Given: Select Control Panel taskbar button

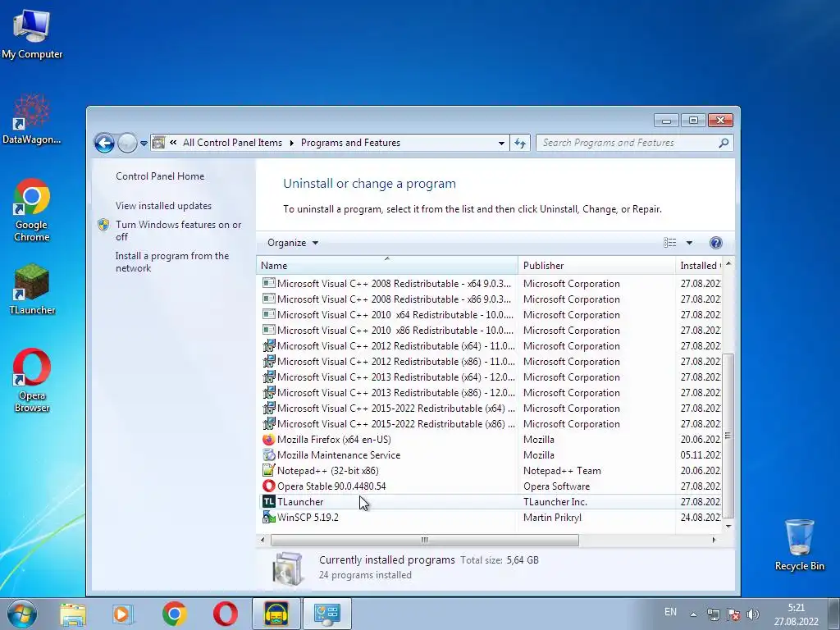Looking at the screenshot, I should pyautogui.click(x=327, y=614).
